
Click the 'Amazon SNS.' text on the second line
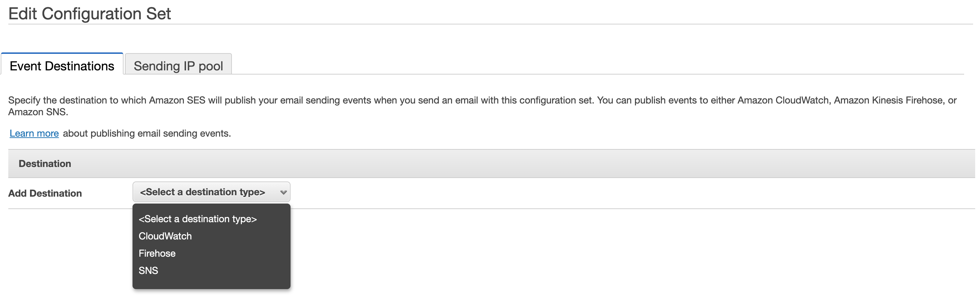(x=38, y=112)
